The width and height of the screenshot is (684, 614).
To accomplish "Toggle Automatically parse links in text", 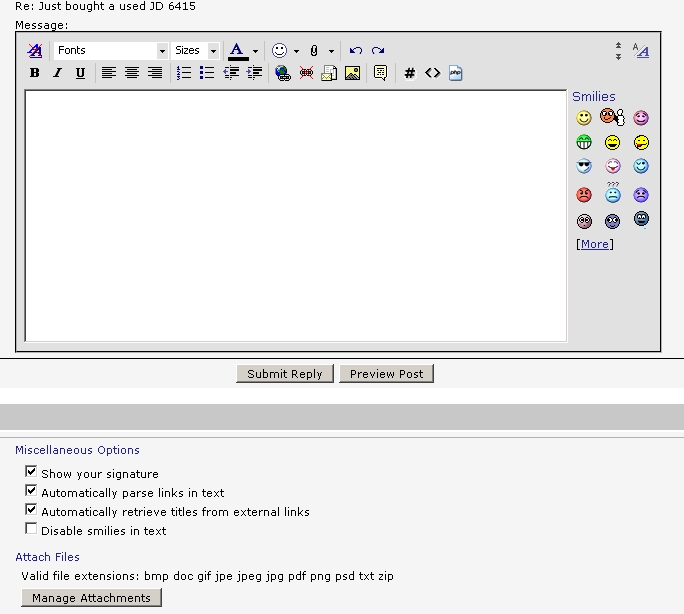I will point(31,491).
